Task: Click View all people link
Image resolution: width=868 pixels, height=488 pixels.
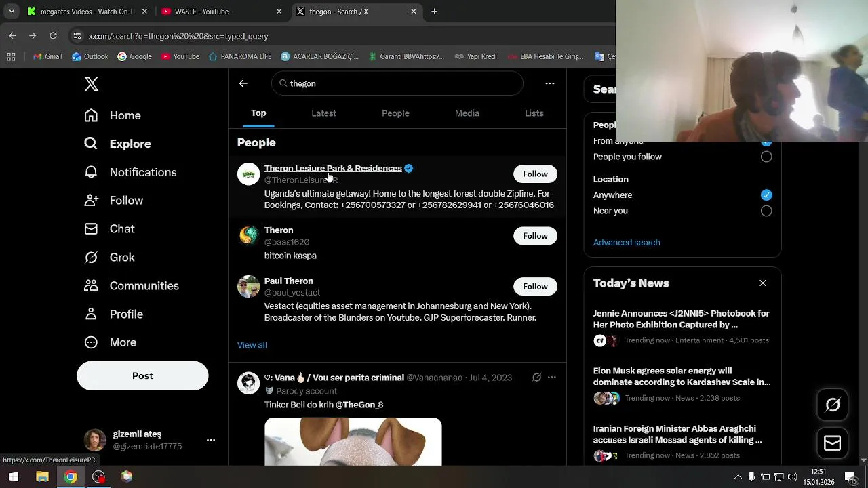Action: [x=252, y=345]
